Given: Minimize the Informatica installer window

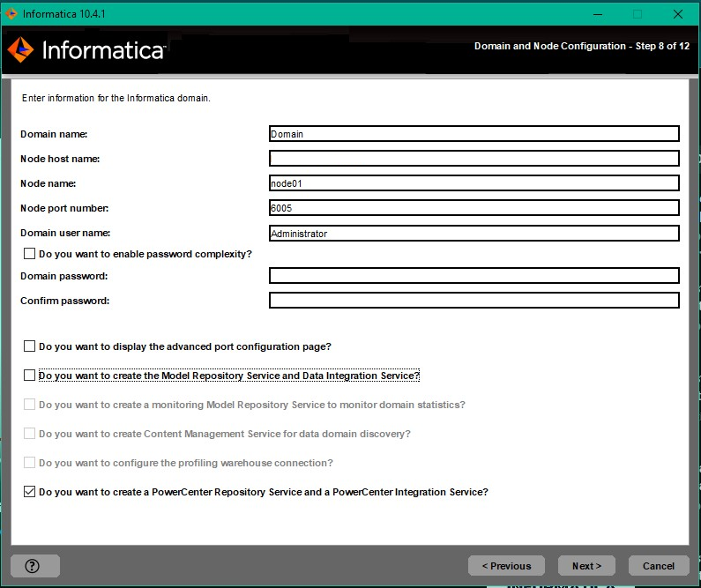Looking at the screenshot, I should pyautogui.click(x=598, y=14).
